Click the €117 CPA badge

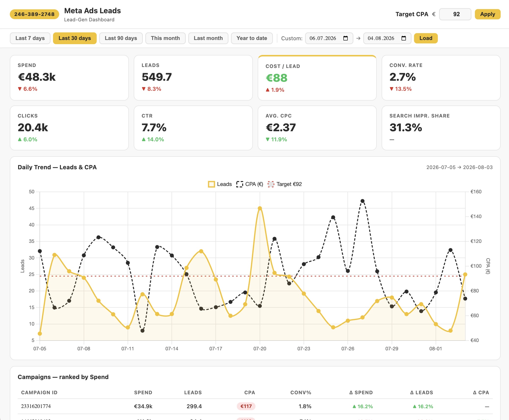246,406
